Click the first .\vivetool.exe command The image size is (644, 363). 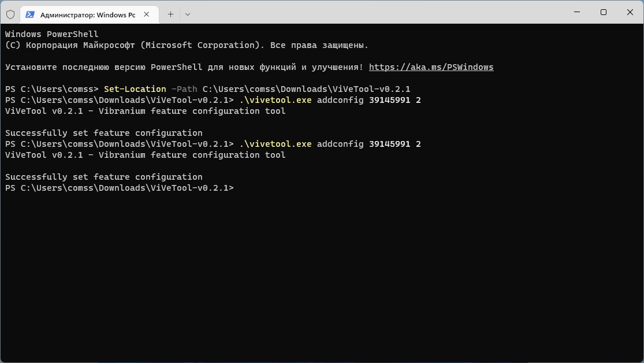276,100
